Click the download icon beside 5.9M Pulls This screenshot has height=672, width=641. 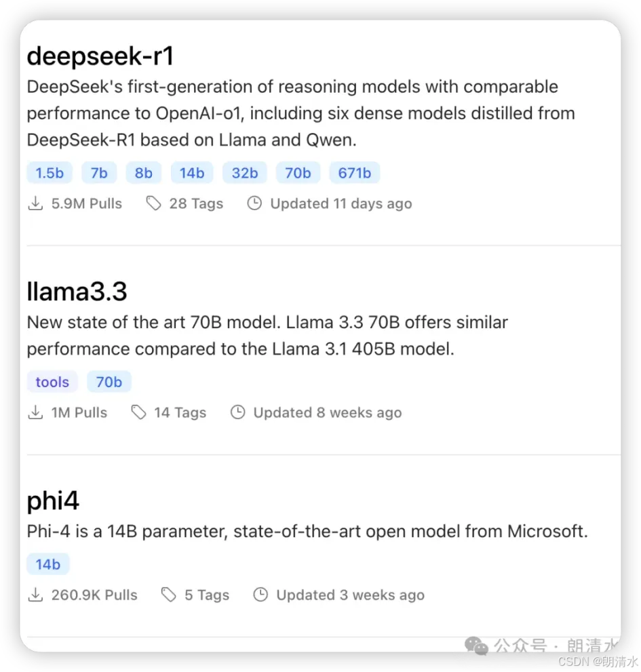[x=35, y=203]
